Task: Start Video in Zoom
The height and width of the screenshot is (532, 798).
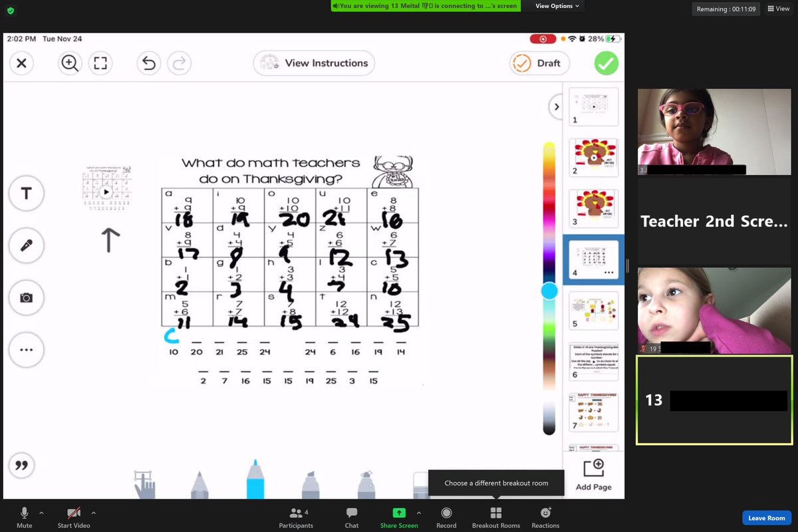Action: pos(74,517)
